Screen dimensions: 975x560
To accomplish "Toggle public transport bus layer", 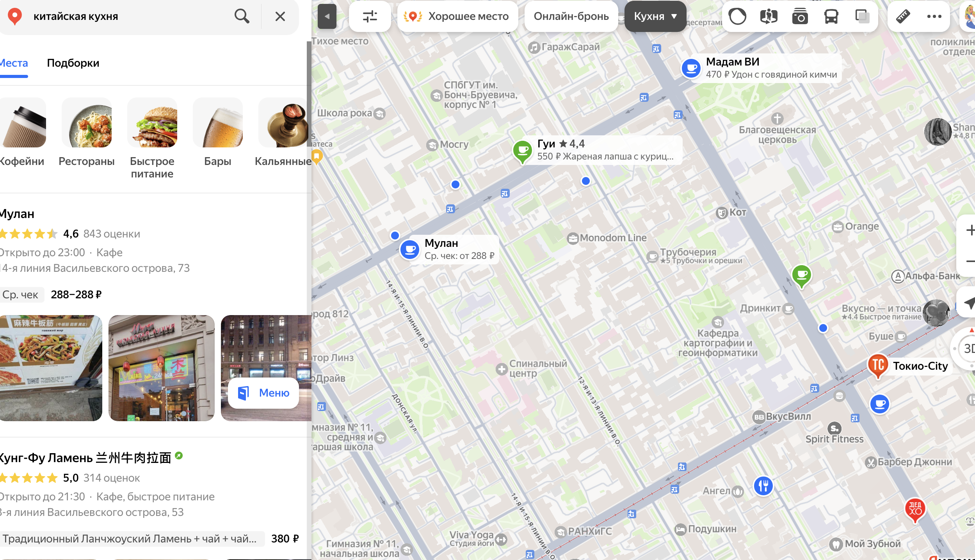I will click(831, 16).
